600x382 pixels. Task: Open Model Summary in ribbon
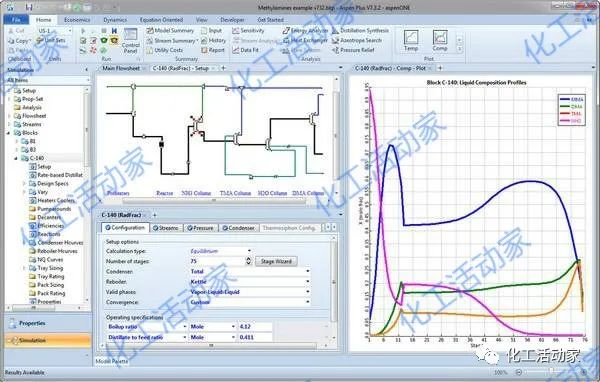[170, 30]
